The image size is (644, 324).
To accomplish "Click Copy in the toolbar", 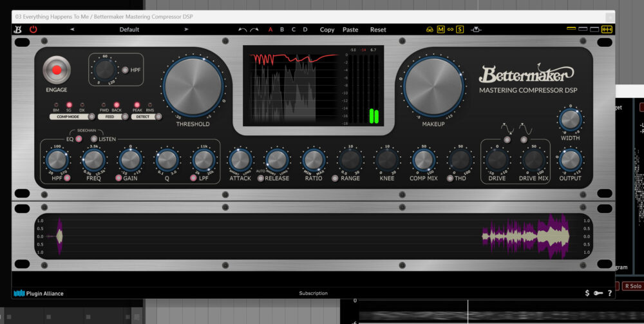I will click(x=327, y=30).
